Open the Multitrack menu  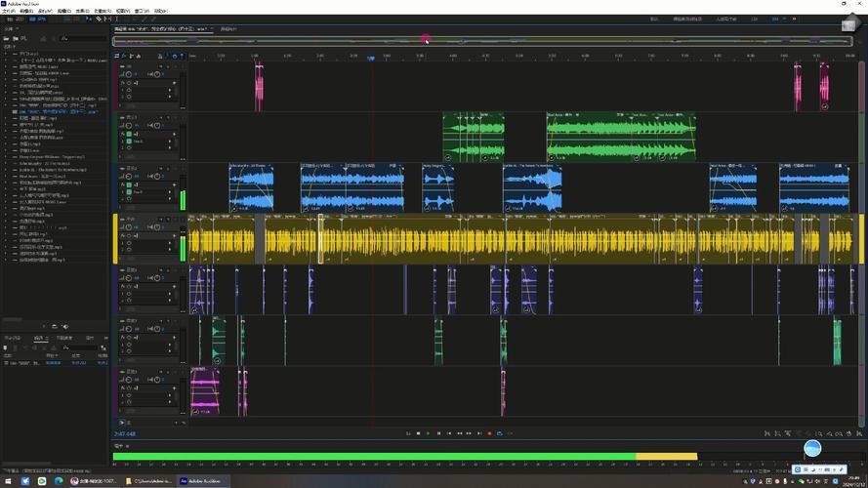45,11
